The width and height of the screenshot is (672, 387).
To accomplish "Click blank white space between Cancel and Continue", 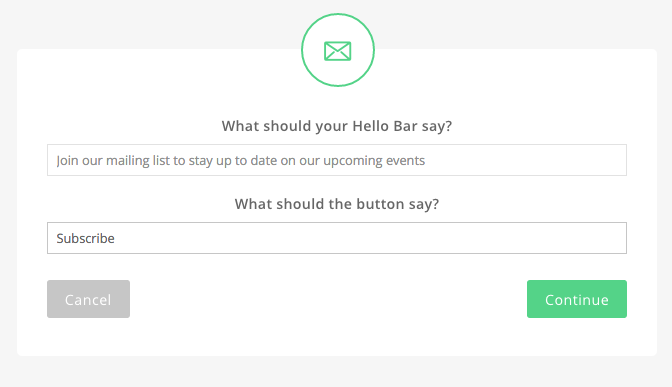I will tap(328, 299).
